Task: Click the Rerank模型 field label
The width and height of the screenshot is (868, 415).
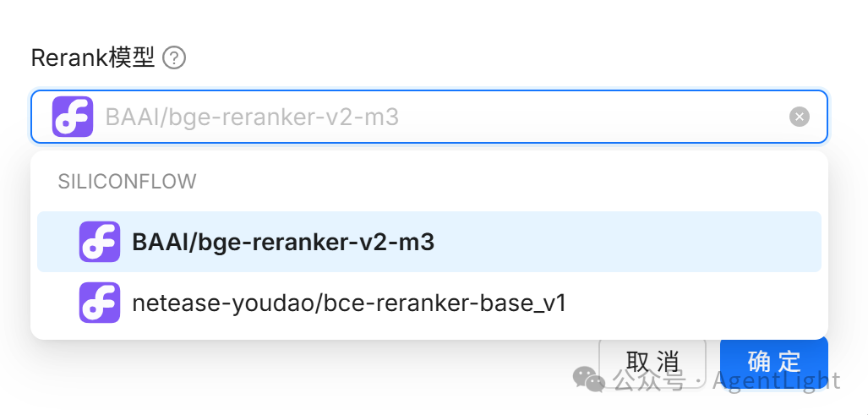Action: [x=92, y=58]
